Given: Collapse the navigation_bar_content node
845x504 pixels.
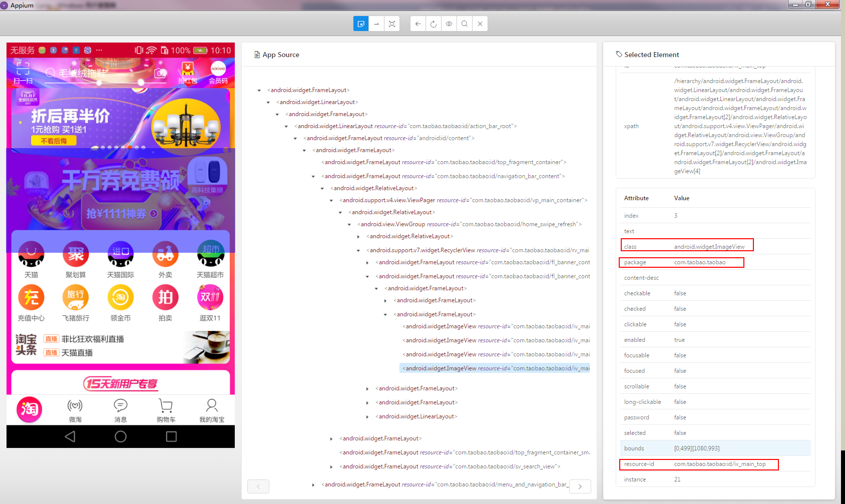Looking at the screenshot, I should pyautogui.click(x=313, y=177).
